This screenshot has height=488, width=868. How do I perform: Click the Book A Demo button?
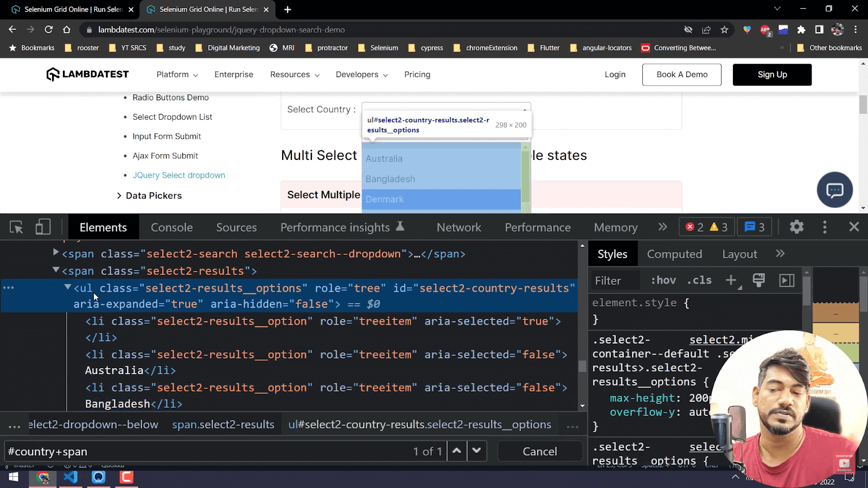point(682,74)
